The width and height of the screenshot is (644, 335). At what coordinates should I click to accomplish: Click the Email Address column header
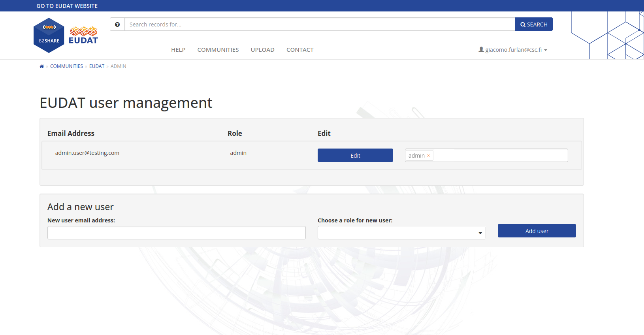point(71,134)
